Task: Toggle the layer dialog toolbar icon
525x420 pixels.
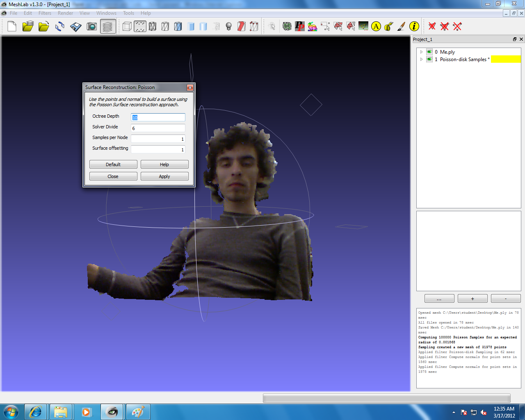Action: coord(108,27)
